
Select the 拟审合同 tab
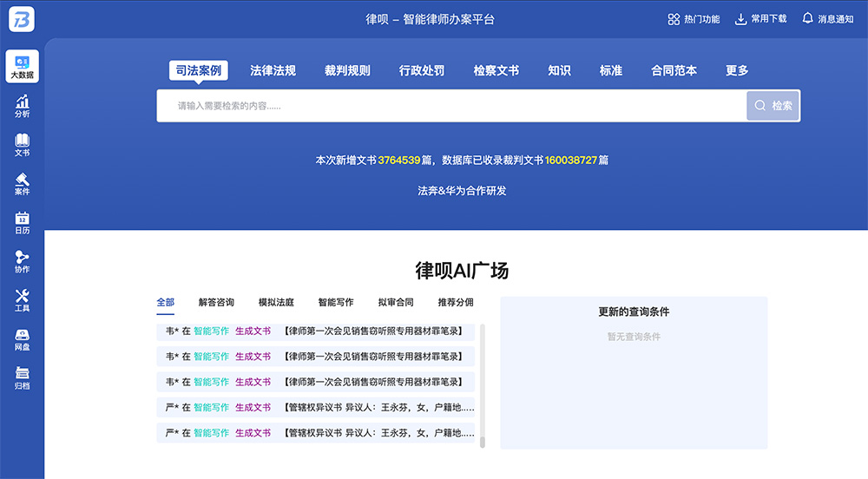pos(396,303)
